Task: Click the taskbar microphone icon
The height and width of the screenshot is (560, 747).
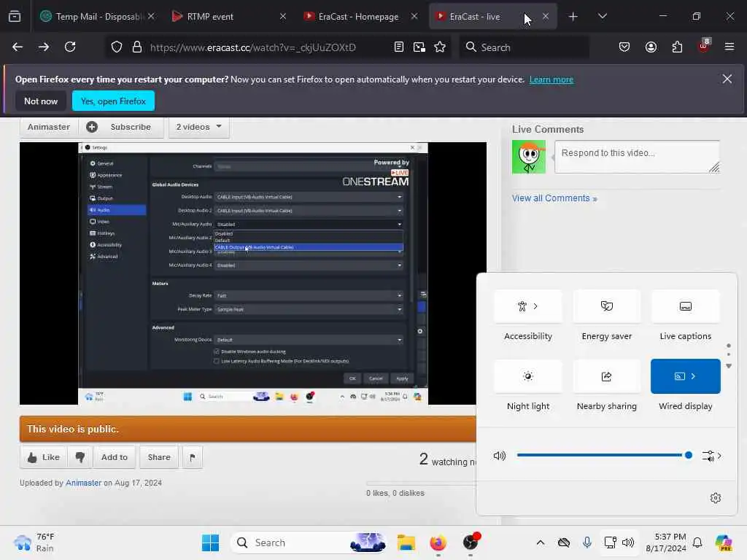Action: click(x=587, y=542)
